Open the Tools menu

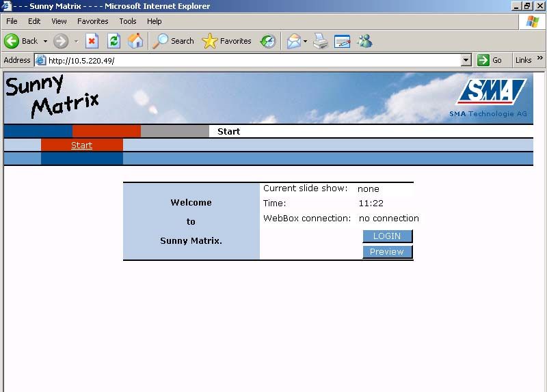[128, 21]
